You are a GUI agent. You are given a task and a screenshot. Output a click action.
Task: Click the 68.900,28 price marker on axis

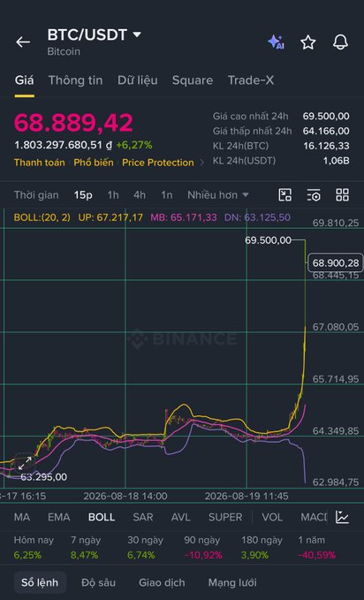[336, 262]
